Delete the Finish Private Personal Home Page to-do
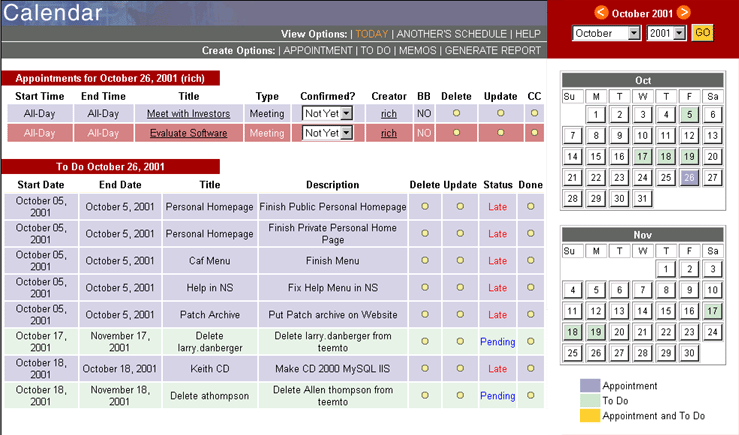This screenshot has width=739, height=435. (x=425, y=233)
